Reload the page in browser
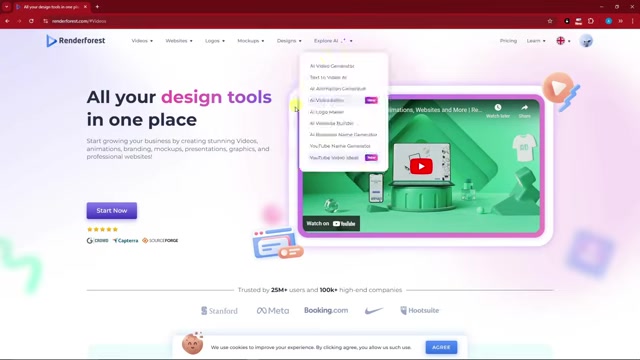 (31, 21)
